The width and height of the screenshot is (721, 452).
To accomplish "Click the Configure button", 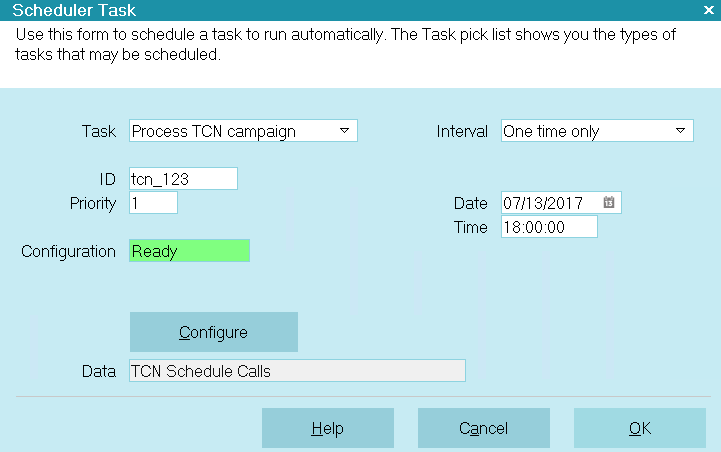I will (x=214, y=332).
